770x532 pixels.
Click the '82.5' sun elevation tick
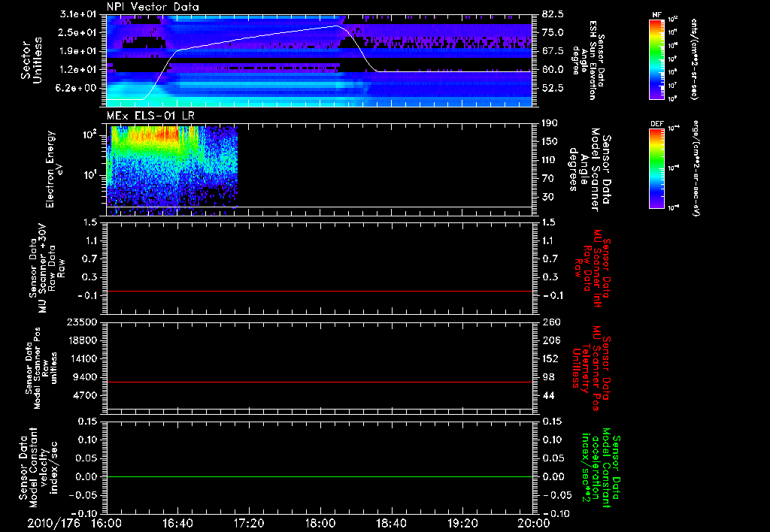553,14
